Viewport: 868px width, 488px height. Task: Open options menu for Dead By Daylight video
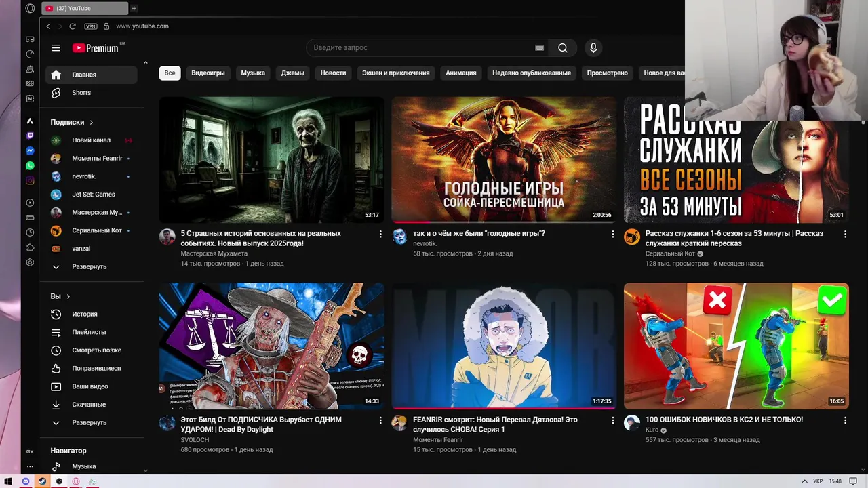[380, 420]
